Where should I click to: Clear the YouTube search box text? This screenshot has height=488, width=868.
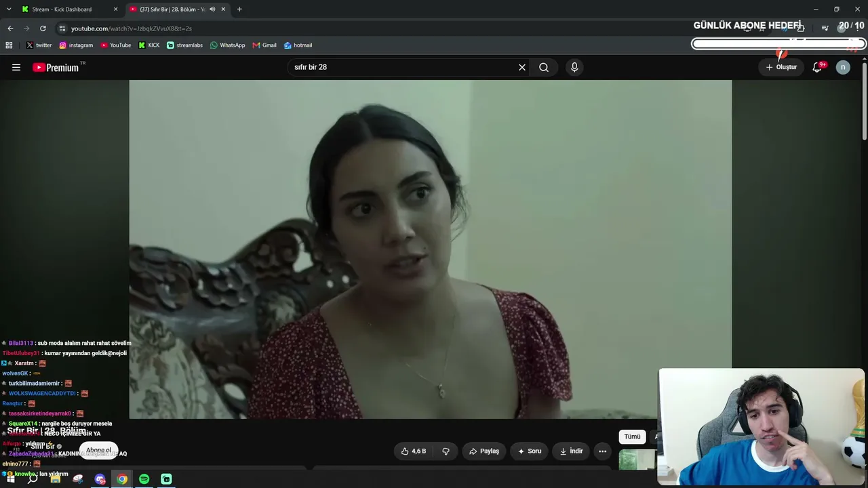click(522, 67)
